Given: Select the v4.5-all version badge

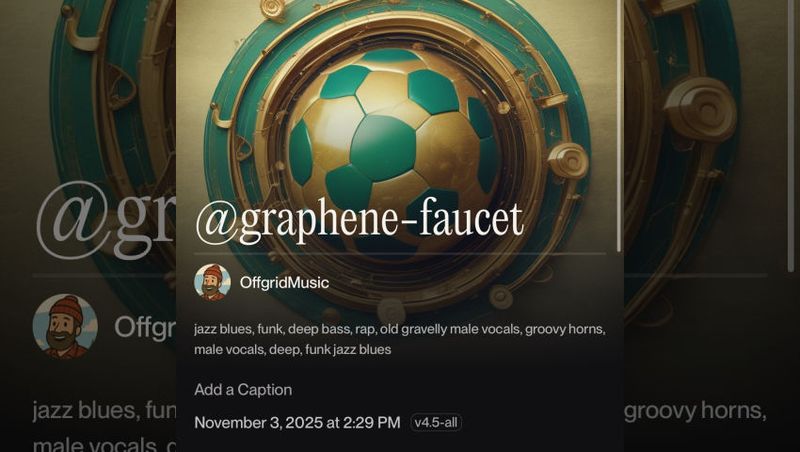Looking at the screenshot, I should point(436,422).
